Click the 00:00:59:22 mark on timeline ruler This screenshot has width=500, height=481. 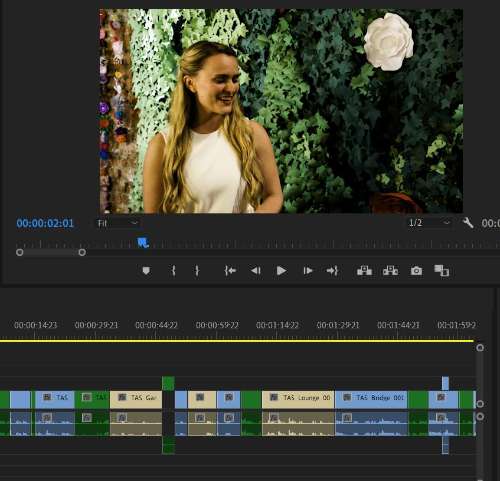(217, 325)
